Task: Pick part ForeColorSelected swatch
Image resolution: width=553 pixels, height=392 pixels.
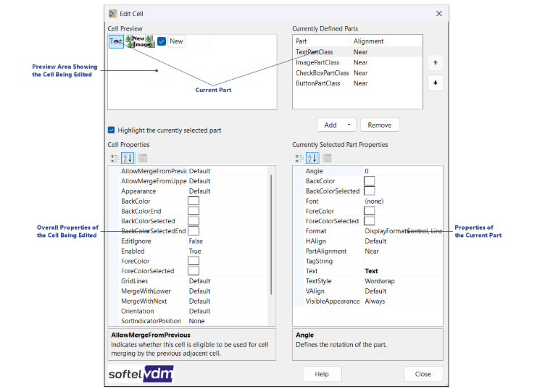Action: pos(369,221)
